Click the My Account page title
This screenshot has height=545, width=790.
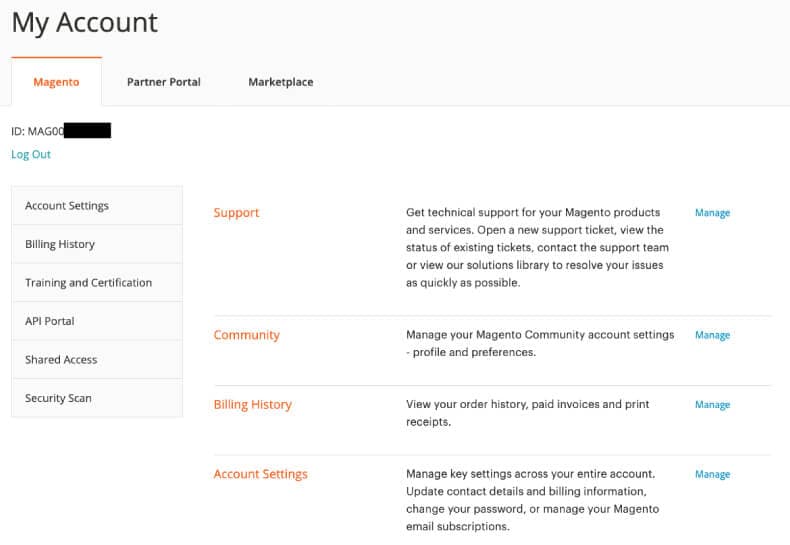coord(85,23)
